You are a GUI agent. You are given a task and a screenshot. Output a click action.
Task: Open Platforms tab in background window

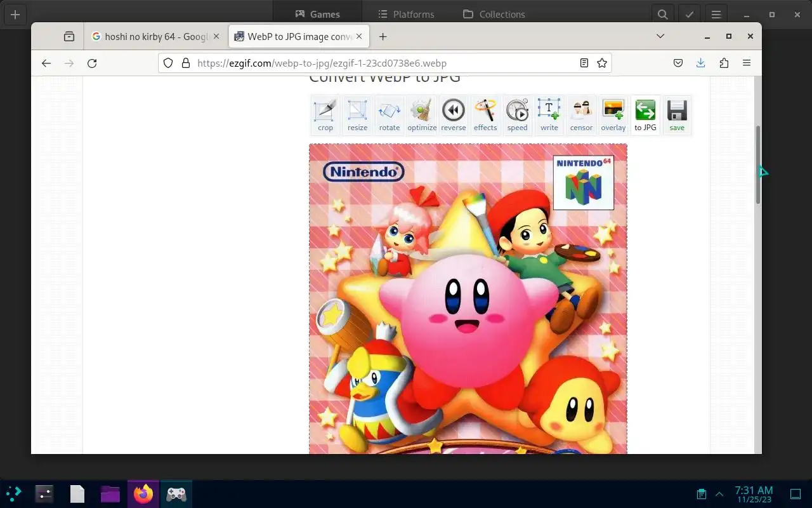coord(406,14)
